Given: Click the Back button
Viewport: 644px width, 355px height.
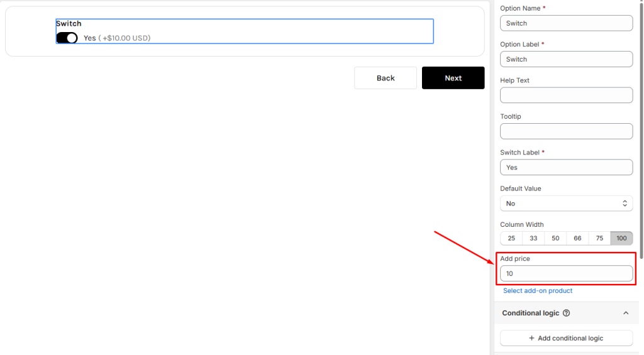Looking at the screenshot, I should pyautogui.click(x=385, y=78).
